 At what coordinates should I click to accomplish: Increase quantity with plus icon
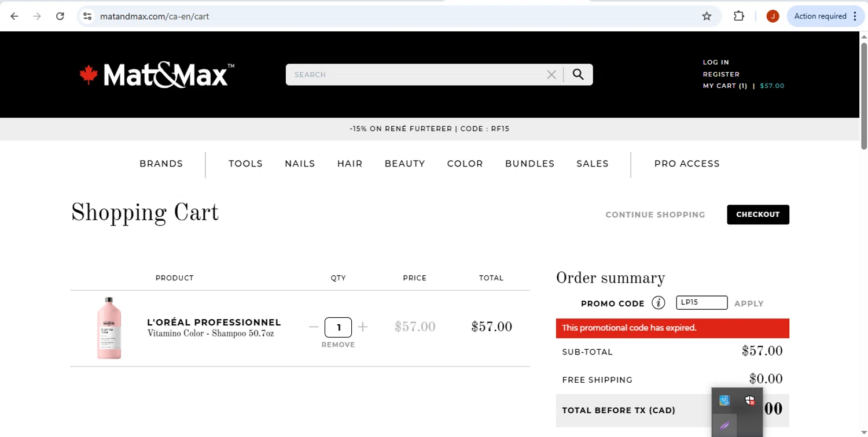pyautogui.click(x=363, y=327)
